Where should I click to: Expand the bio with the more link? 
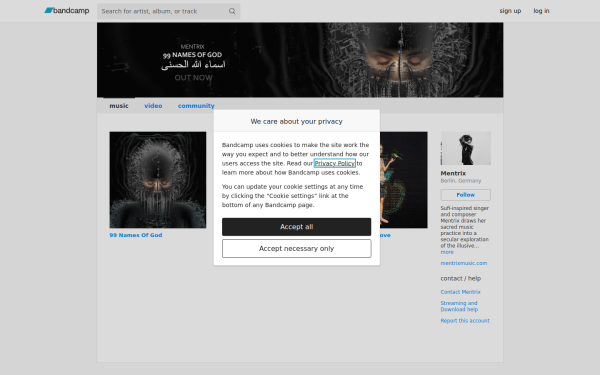pyautogui.click(x=447, y=252)
